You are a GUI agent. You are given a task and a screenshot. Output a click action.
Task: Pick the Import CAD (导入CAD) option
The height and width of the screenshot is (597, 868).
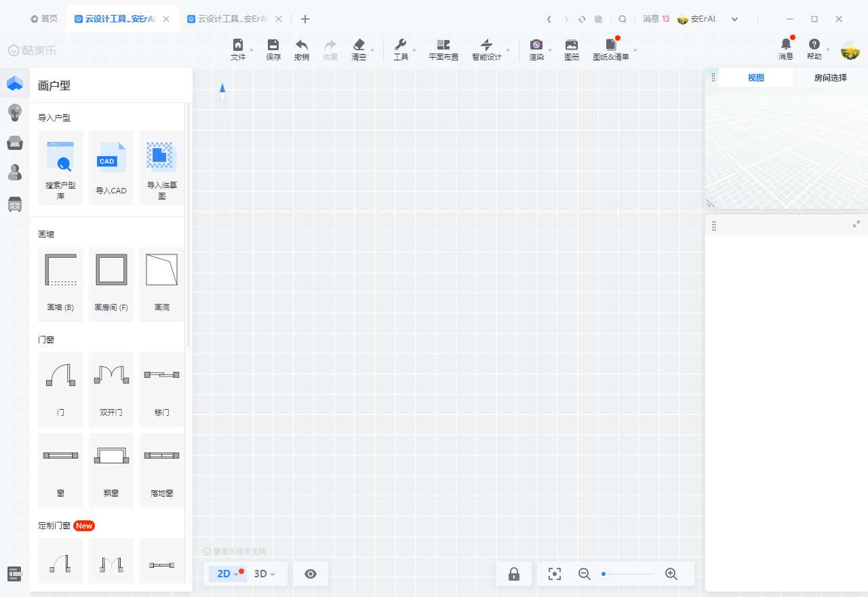pos(111,168)
